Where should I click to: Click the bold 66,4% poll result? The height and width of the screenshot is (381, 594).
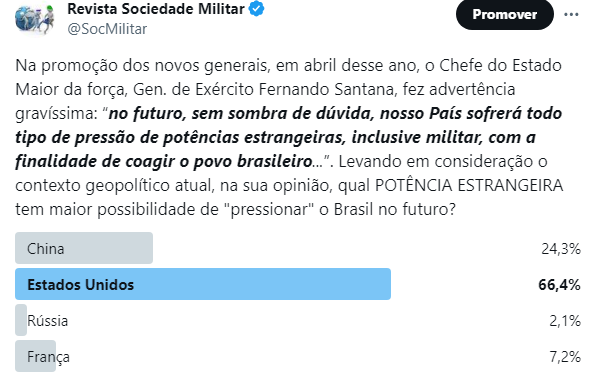(559, 285)
